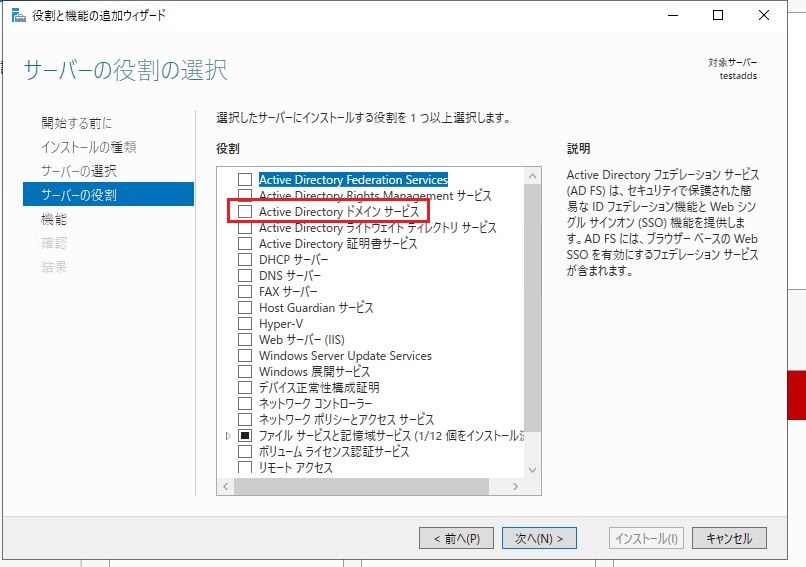Select サーバーの役割 wizard step

coord(108,194)
